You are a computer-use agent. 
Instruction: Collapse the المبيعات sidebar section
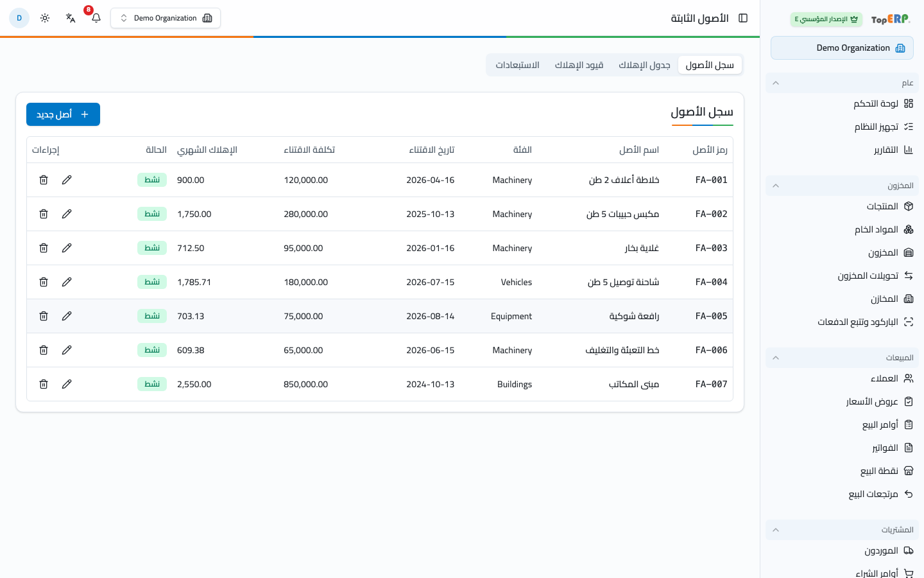pos(842,358)
